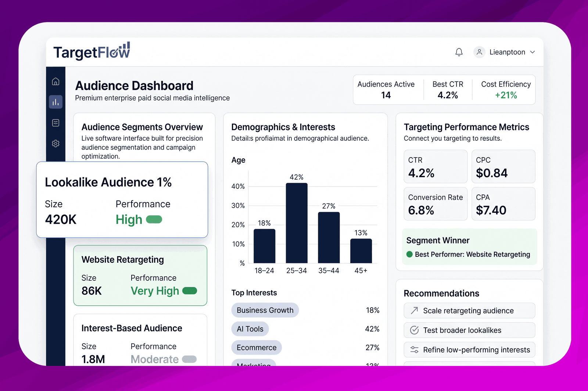588x391 pixels.
Task: Click the Recommendations heading
Action: (441, 293)
